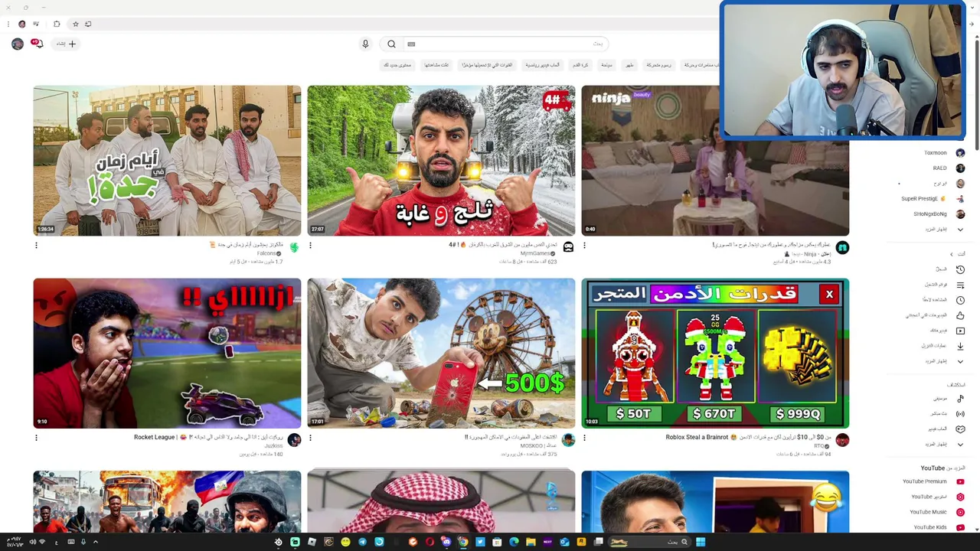Open the Music item under Explore
The width and height of the screenshot is (980, 551).
pyautogui.click(x=949, y=399)
